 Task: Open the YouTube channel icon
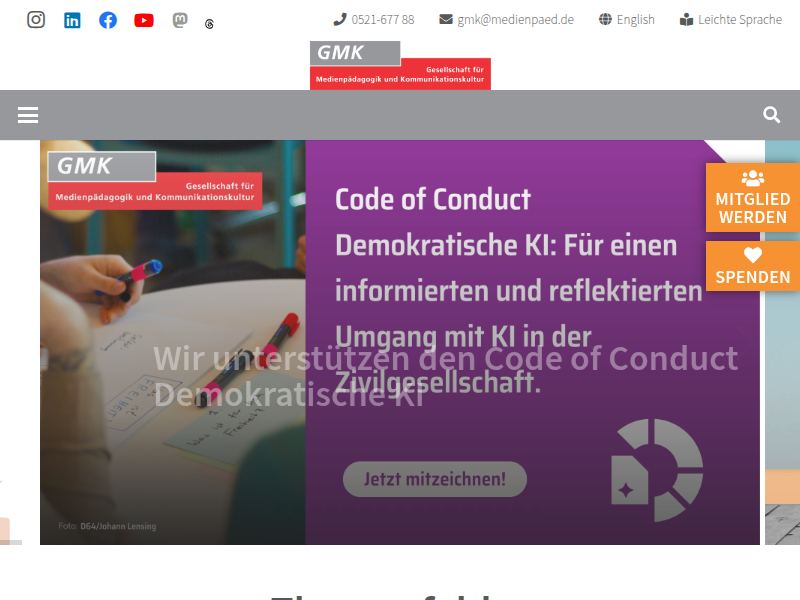click(144, 20)
